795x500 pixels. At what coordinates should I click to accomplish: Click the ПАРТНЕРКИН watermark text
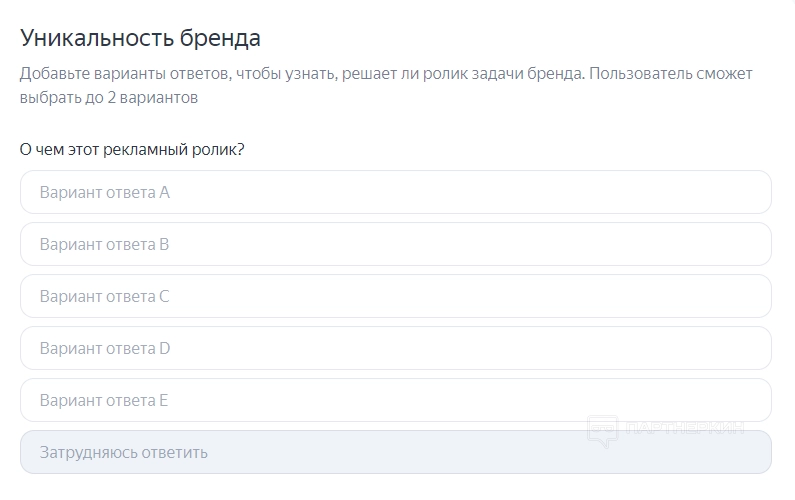tap(685, 429)
